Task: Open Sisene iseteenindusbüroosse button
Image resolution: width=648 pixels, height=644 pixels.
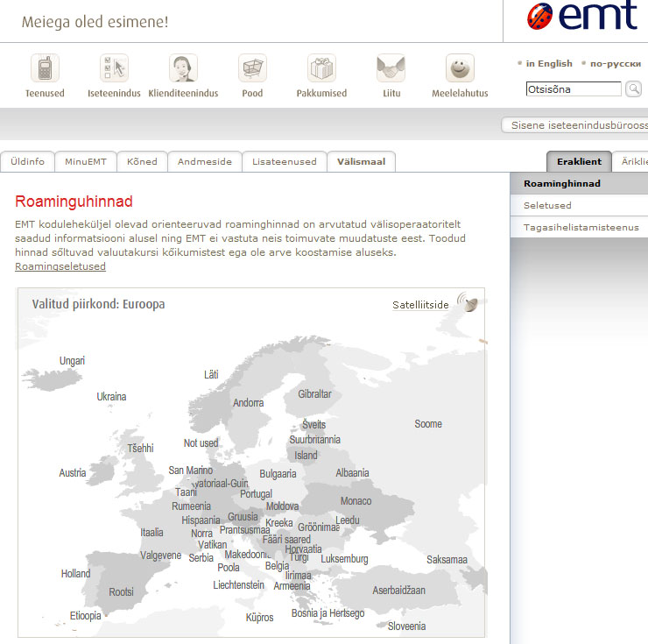Action: click(574, 125)
